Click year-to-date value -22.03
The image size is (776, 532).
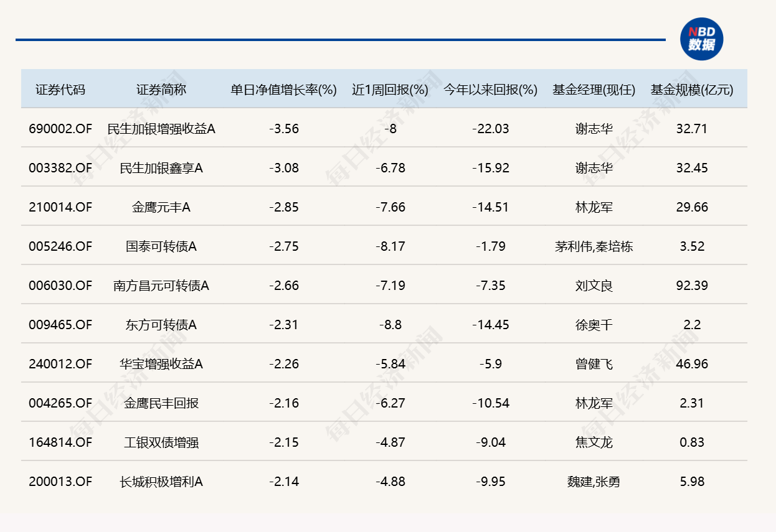(x=491, y=129)
